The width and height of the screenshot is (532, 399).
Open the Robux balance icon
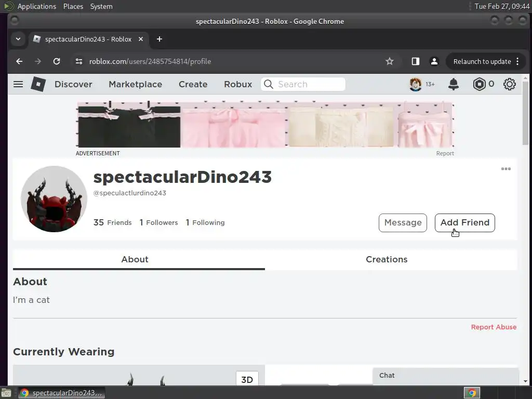479,84
